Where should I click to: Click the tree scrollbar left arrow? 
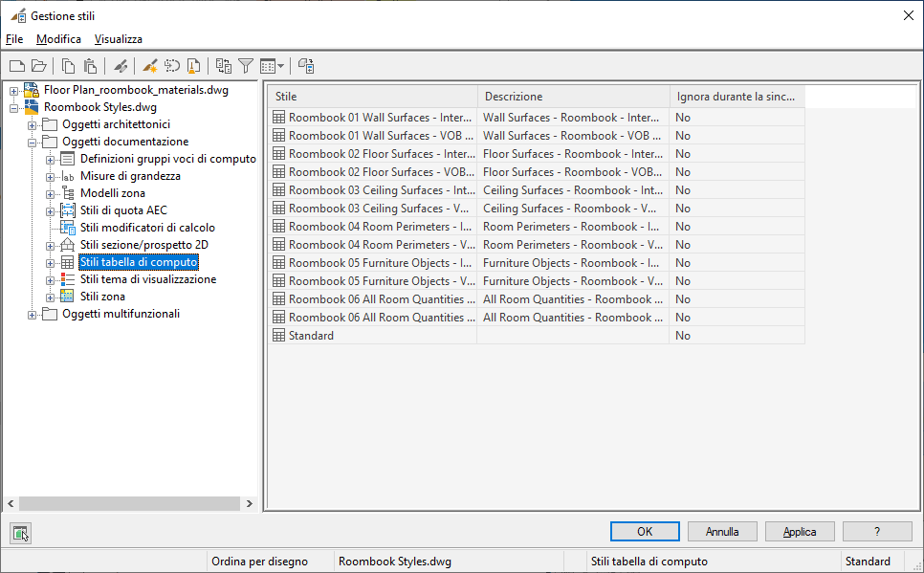point(11,503)
